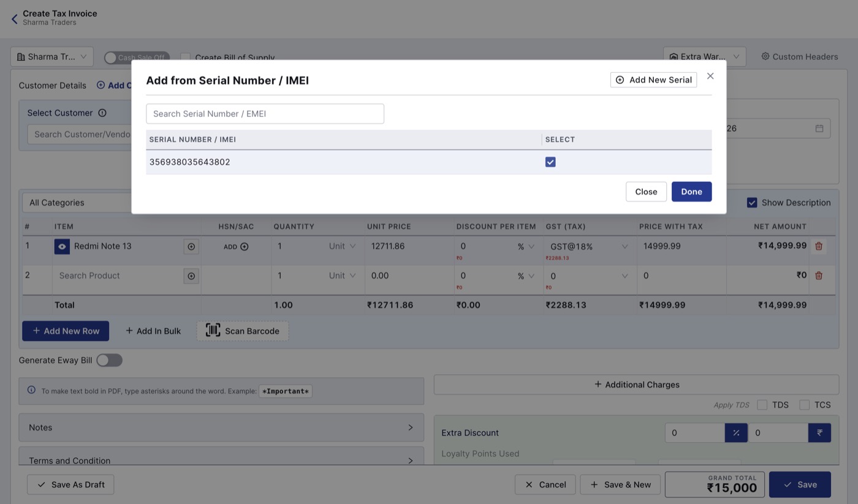This screenshot has height=504, width=858.
Task: Close the serial number dialog with X
Action: point(710,76)
